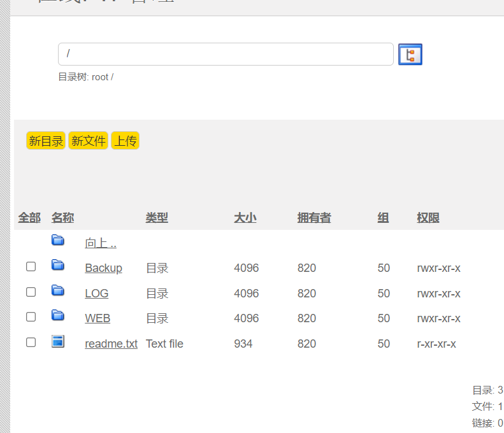Select all using 全部 header

coord(29,218)
